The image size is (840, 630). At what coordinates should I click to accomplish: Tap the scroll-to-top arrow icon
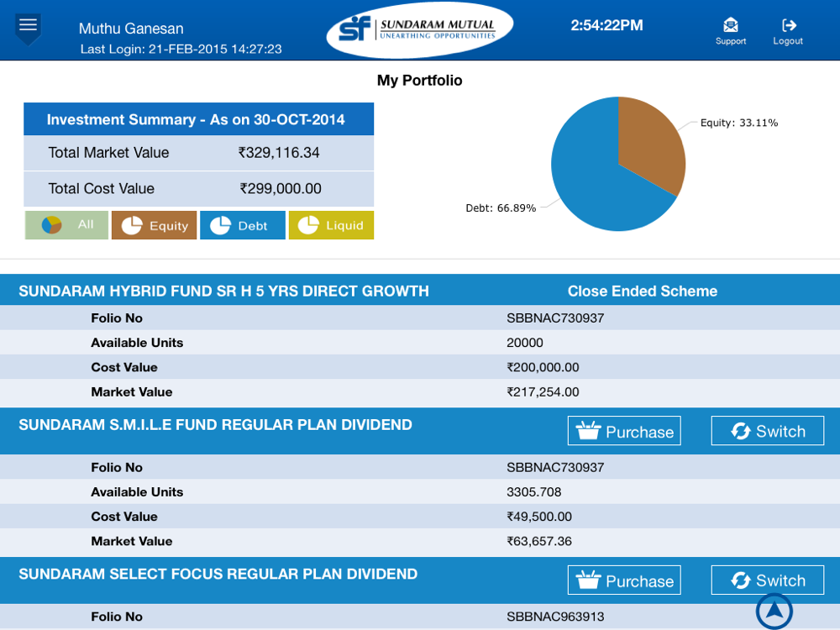pyautogui.click(x=774, y=611)
